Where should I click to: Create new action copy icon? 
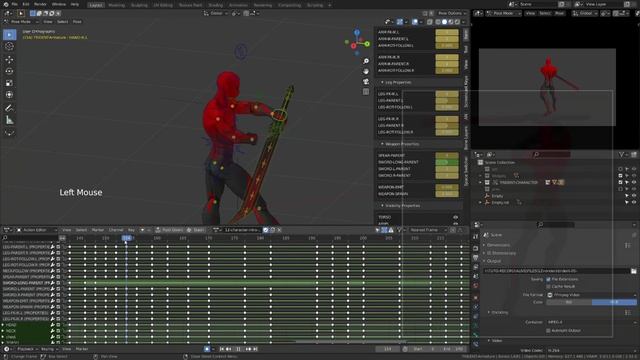click(x=273, y=230)
